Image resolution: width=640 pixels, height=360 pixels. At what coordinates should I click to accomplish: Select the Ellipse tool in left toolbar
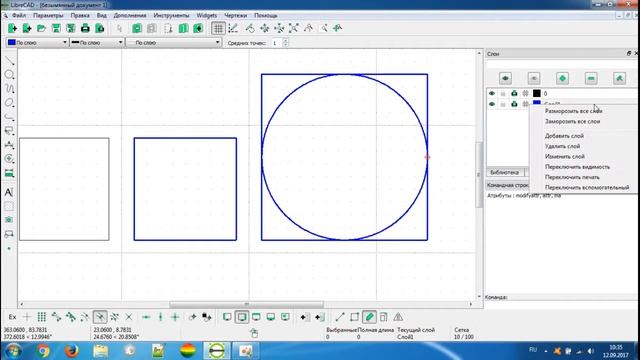point(9,102)
